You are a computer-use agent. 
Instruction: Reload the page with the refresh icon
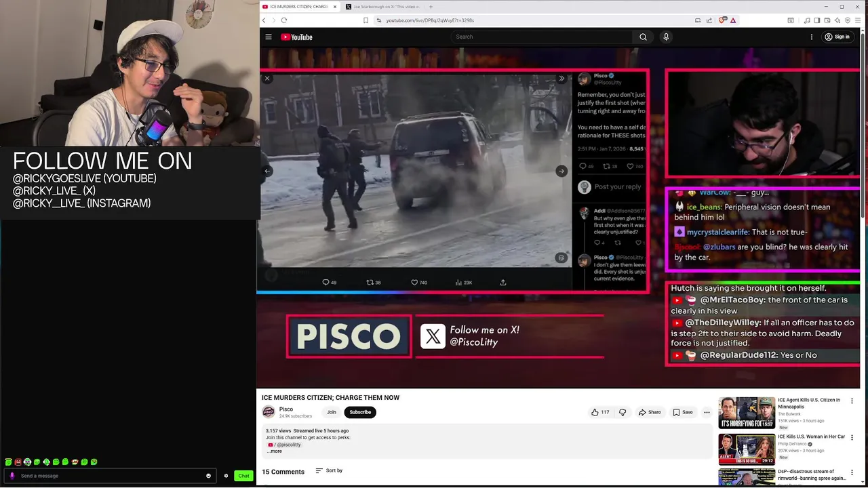pyautogui.click(x=284, y=20)
